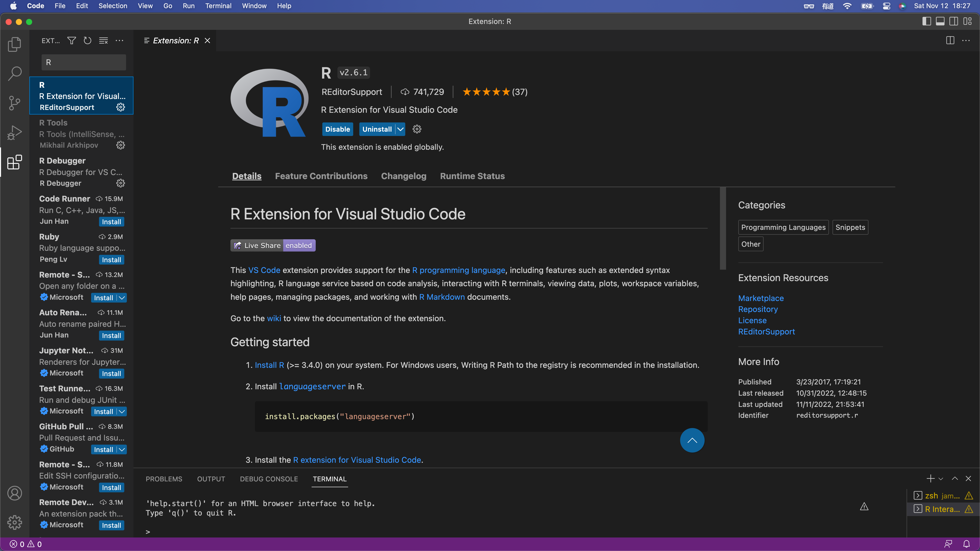Refresh the extensions list

[87, 40]
